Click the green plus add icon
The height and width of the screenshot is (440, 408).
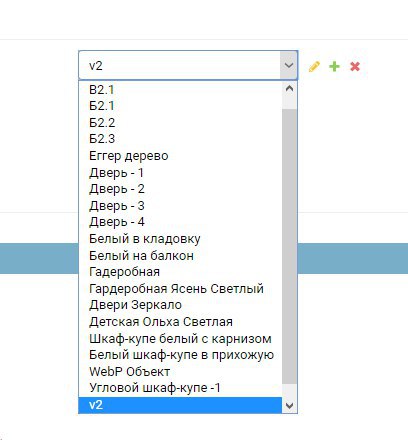(x=334, y=66)
